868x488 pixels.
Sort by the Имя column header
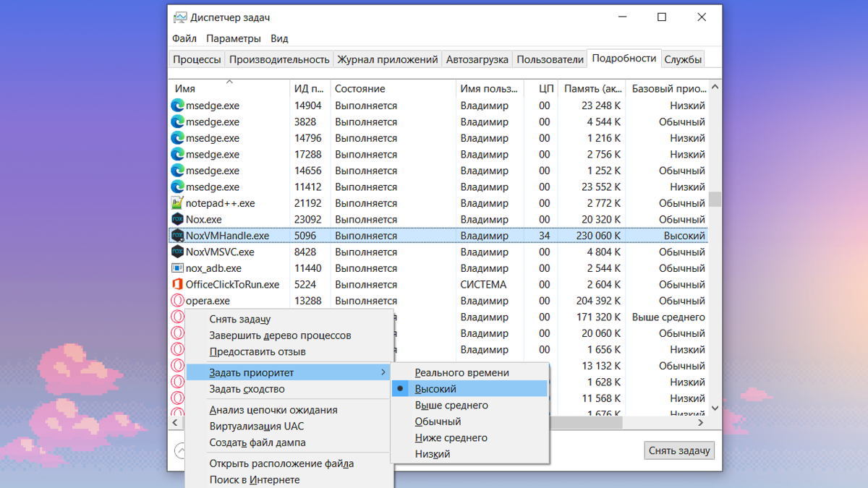point(229,89)
